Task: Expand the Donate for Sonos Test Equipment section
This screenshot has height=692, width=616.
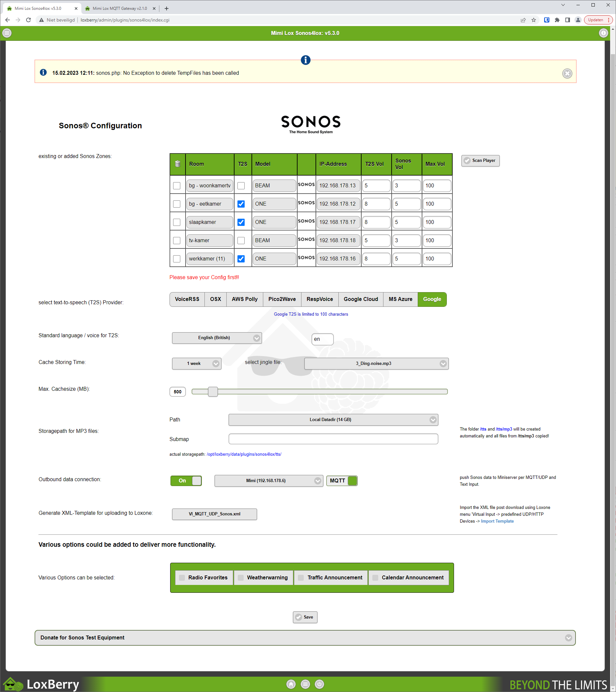Action: pyautogui.click(x=305, y=638)
